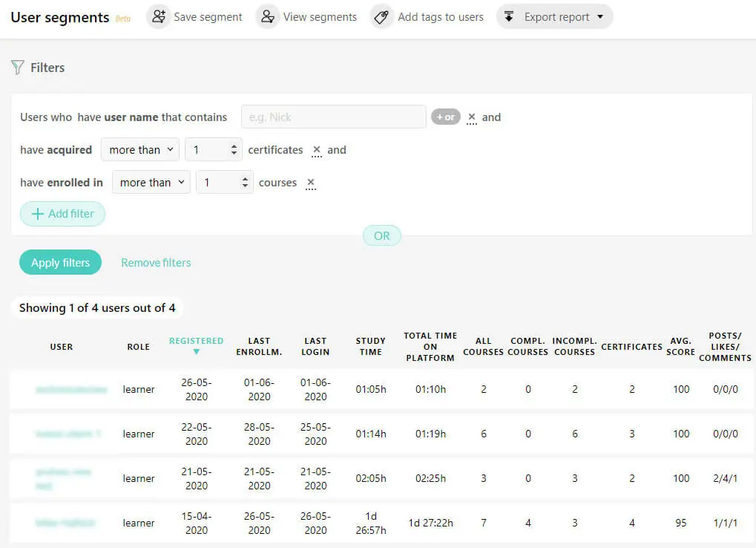This screenshot has width=756, height=548.
Task: Delete the enrolled courses filter with X
Action: coord(311,182)
